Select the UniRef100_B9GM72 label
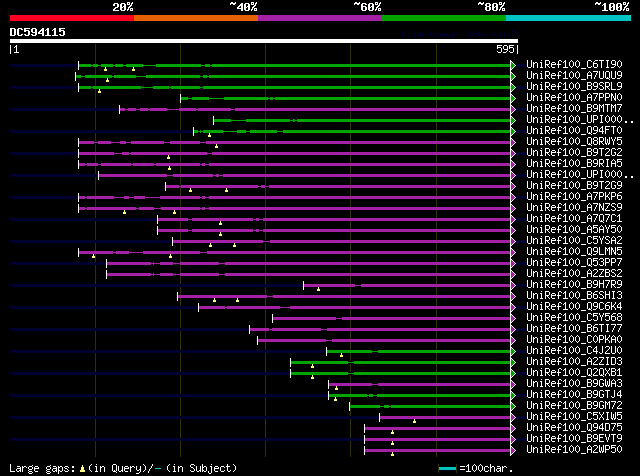Image resolution: width=640 pixels, height=476 pixels. (x=574, y=406)
